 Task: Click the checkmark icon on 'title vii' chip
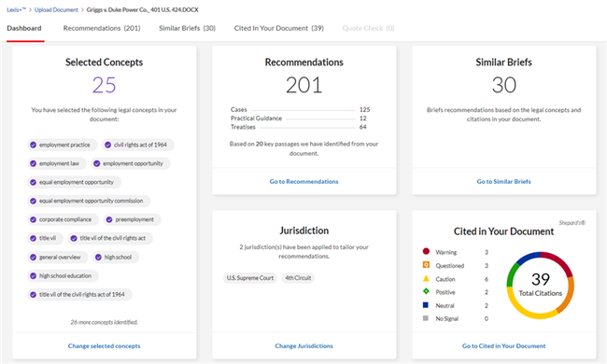tap(34, 238)
